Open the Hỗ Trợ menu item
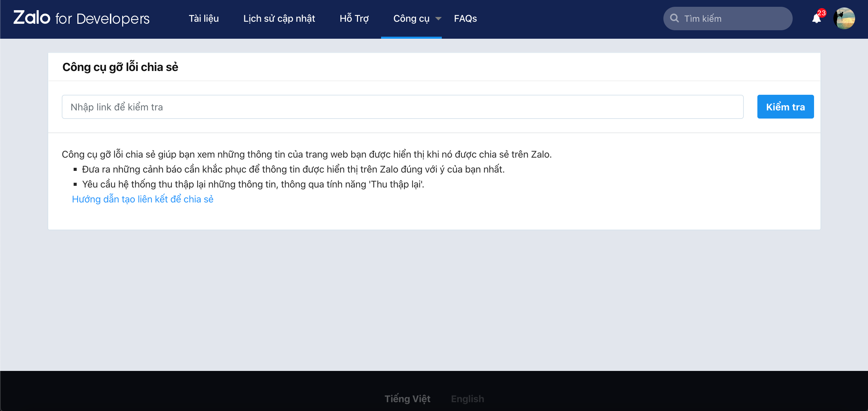The image size is (868, 411). 354,19
